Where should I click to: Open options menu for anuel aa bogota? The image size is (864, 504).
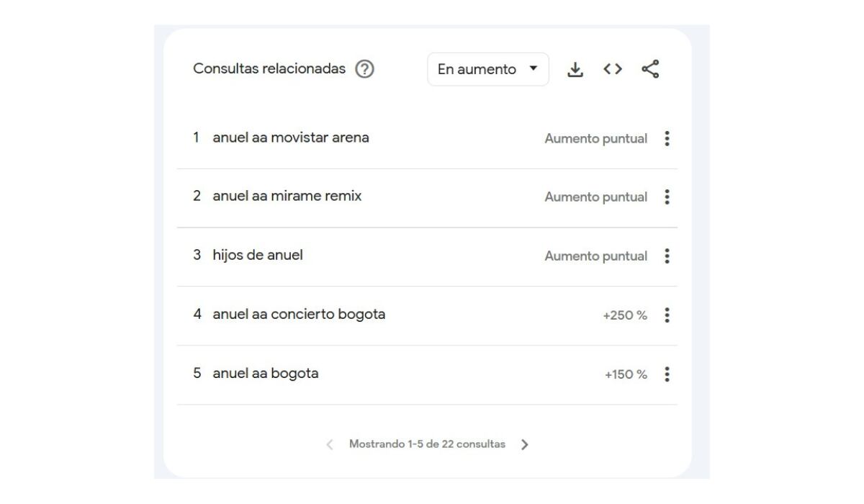click(667, 374)
